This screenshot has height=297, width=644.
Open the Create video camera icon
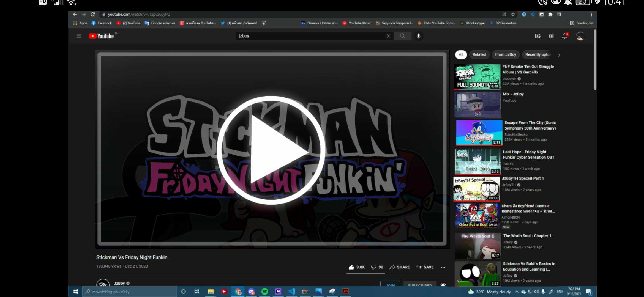pos(538,36)
